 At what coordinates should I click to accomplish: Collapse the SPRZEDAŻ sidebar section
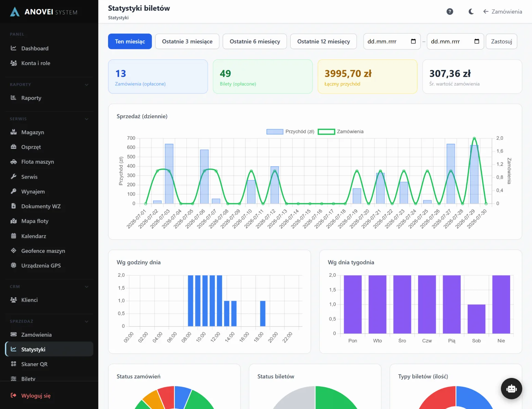click(x=87, y=321)
